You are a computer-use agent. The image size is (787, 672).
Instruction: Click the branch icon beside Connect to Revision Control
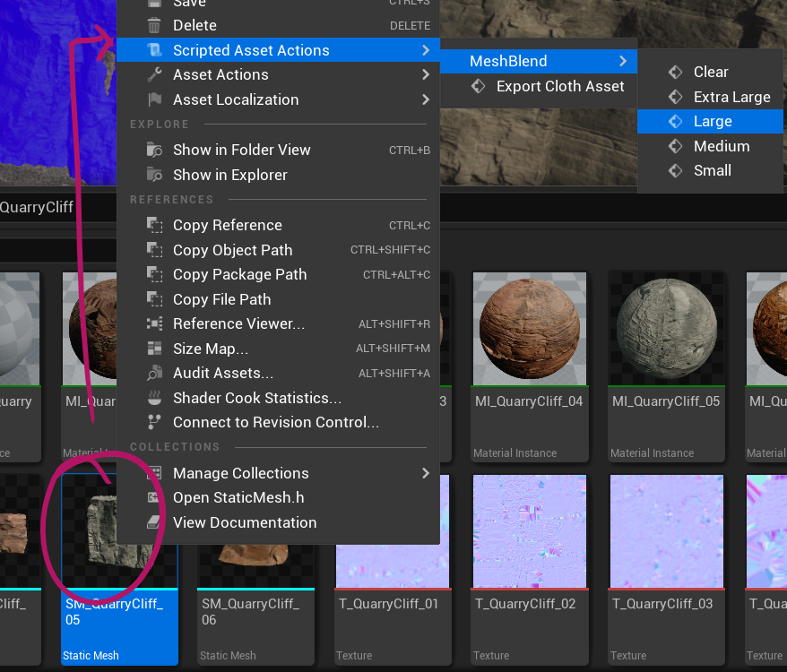click(154, 422)
